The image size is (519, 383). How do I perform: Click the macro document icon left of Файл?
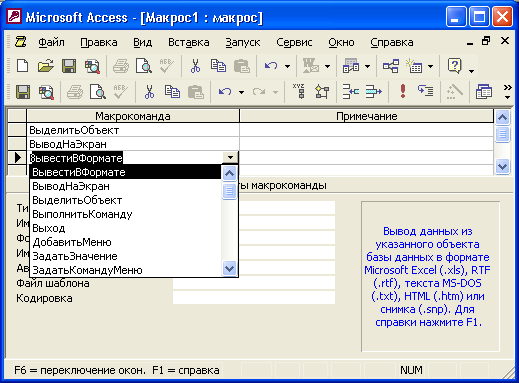pyautogui.click(x=21, y=42)
